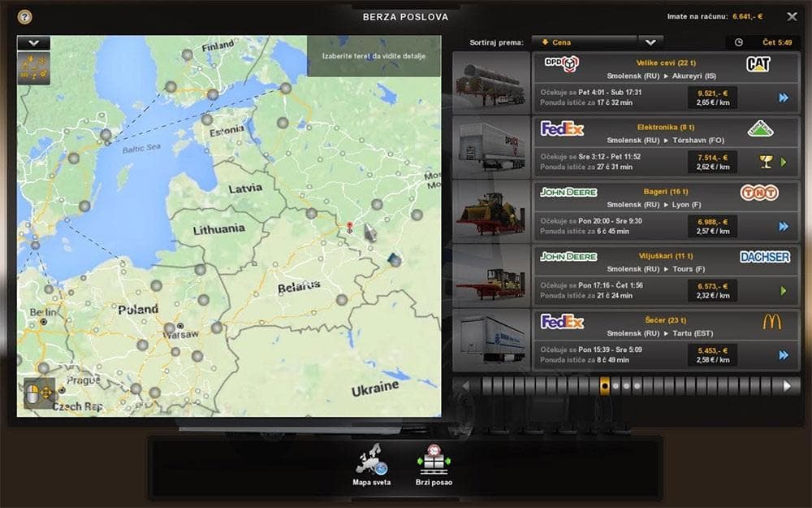Screen dimensions: 812x508
Task: Open Brzi posao quick jobs
Action: point(434,464)
